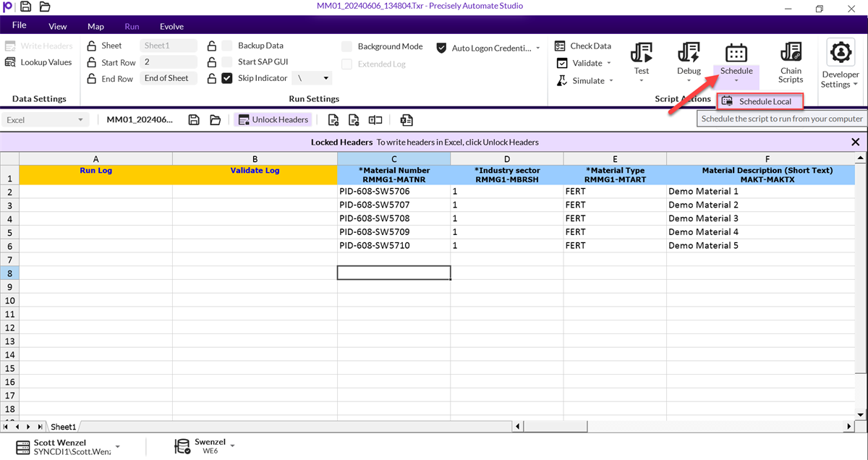Screen dimensions: 868x460
Task: Select the Demo Material 5 cell
Action: click(x=760, y=246)
